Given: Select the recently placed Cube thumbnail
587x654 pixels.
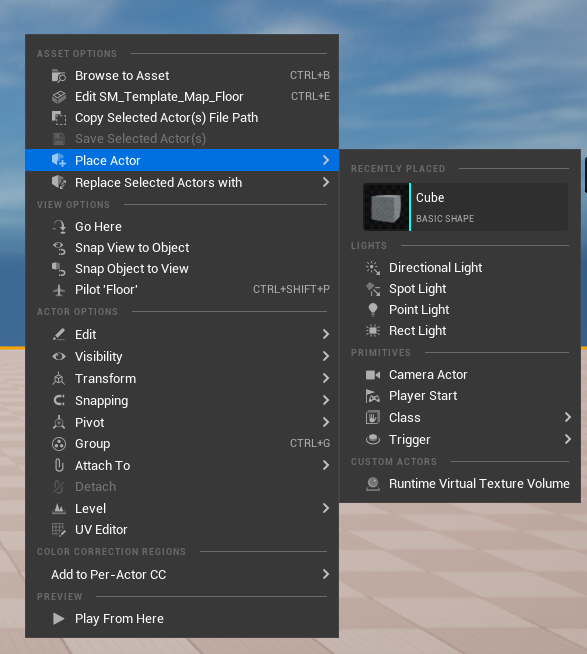Looking at the screenshot, I should (x=386, y=207).
